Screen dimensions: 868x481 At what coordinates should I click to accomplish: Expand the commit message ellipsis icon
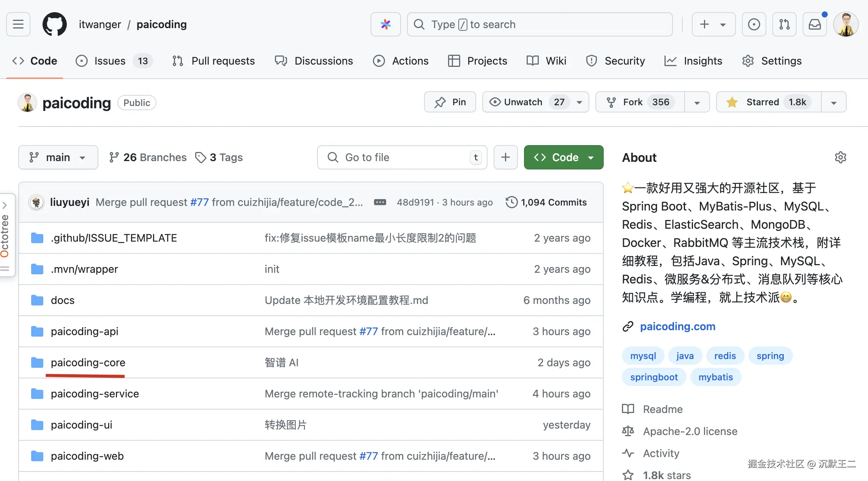click(x=380, y=202)
